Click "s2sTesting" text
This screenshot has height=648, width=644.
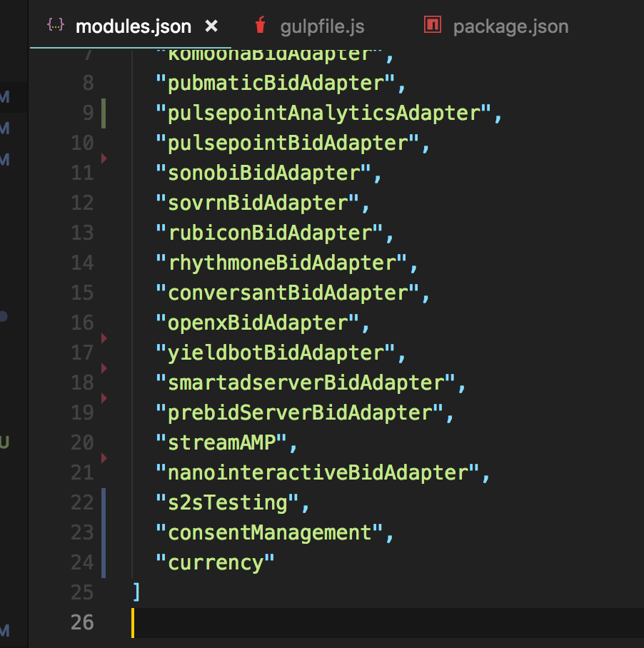click(227, 503)
